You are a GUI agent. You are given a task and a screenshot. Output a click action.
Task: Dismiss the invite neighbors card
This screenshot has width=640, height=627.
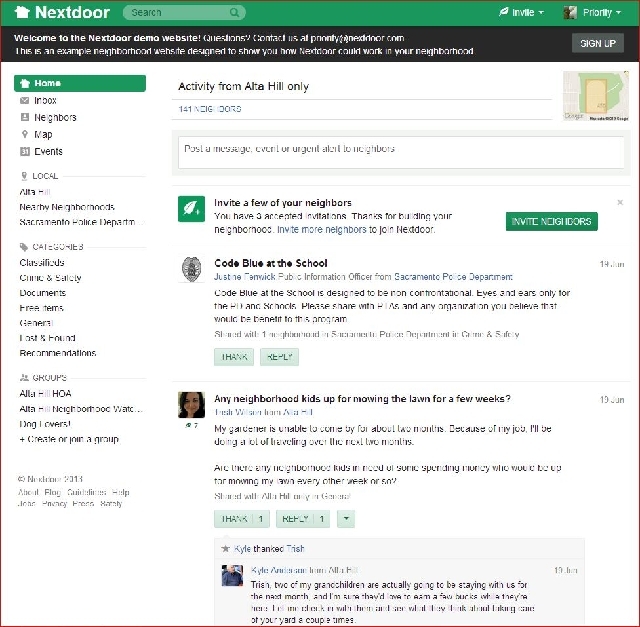click(620, 202)
